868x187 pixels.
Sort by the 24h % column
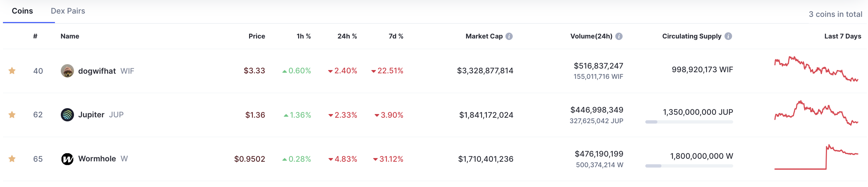coord(347,36)
